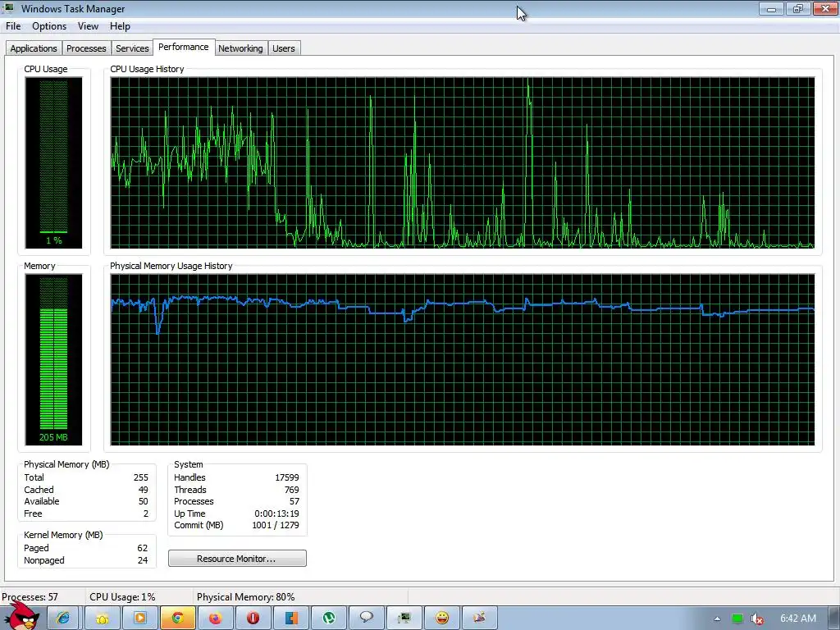Click the Up Time value 0:00:13:19

(x=277, y=514)
